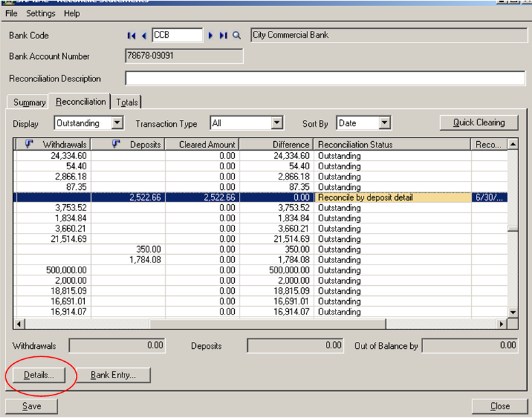Image resolution: width=532 pixels, height=418 pixels.
Task: Click the Deposits column pin icon
Action: point(116,145)
